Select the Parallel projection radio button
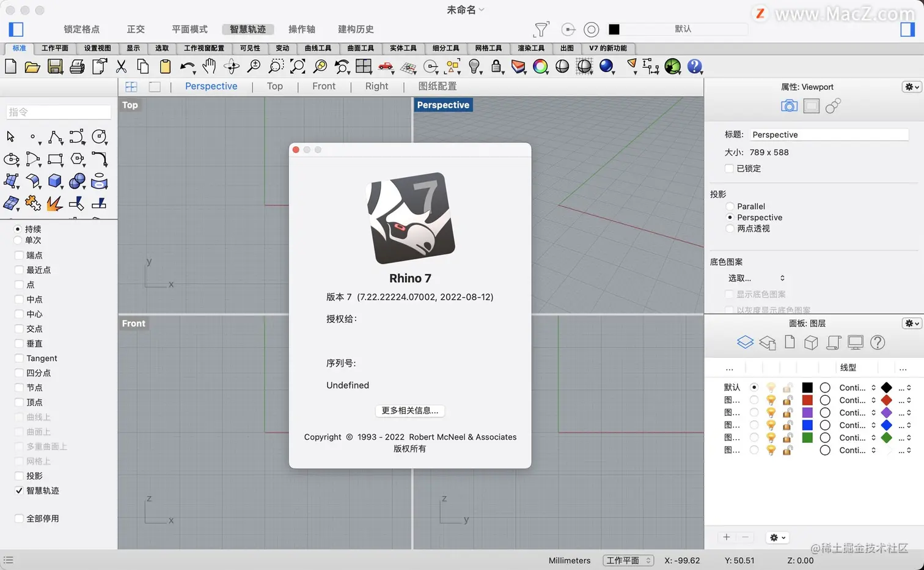This screenshot has height=570, width=924. [730, 206]
